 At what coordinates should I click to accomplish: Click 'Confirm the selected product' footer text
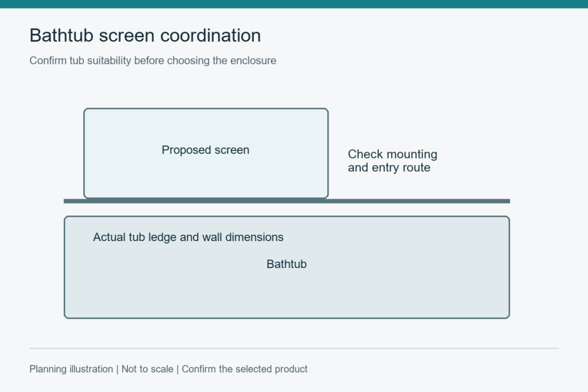pos(245,369)
